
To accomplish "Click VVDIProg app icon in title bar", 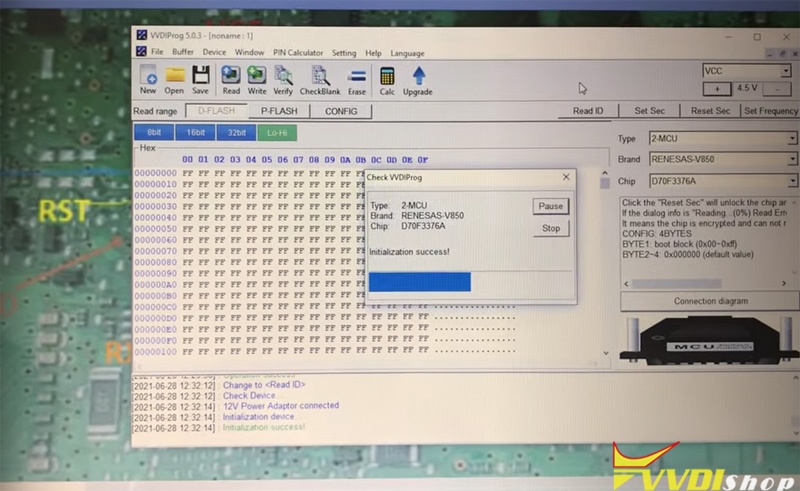I will [x=141, y=35].
